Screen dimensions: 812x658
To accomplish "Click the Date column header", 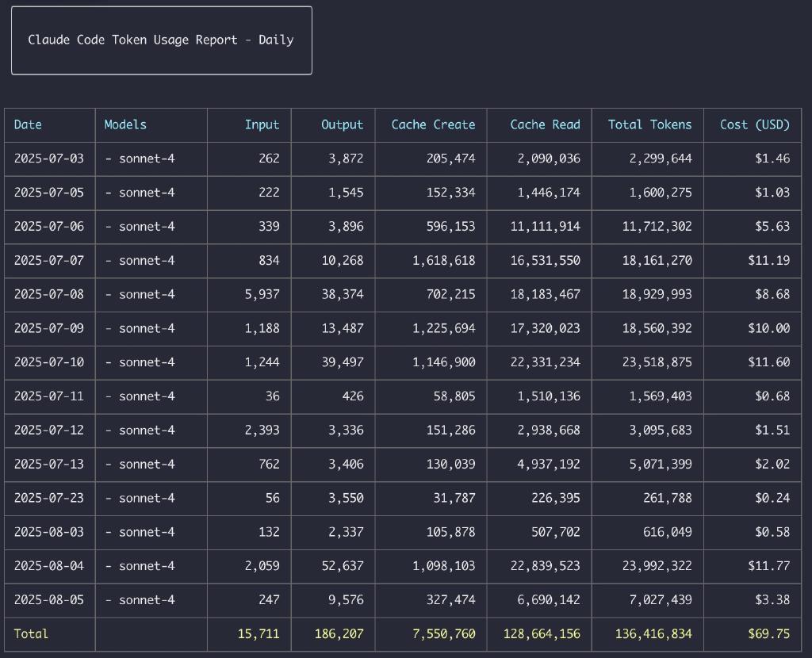I will coord(27,124).
